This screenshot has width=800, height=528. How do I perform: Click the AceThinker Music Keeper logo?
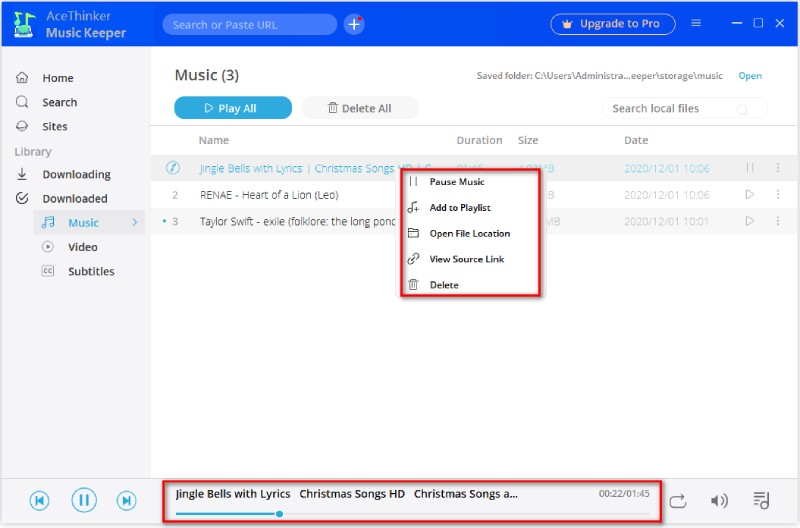[x=24, y=24]
